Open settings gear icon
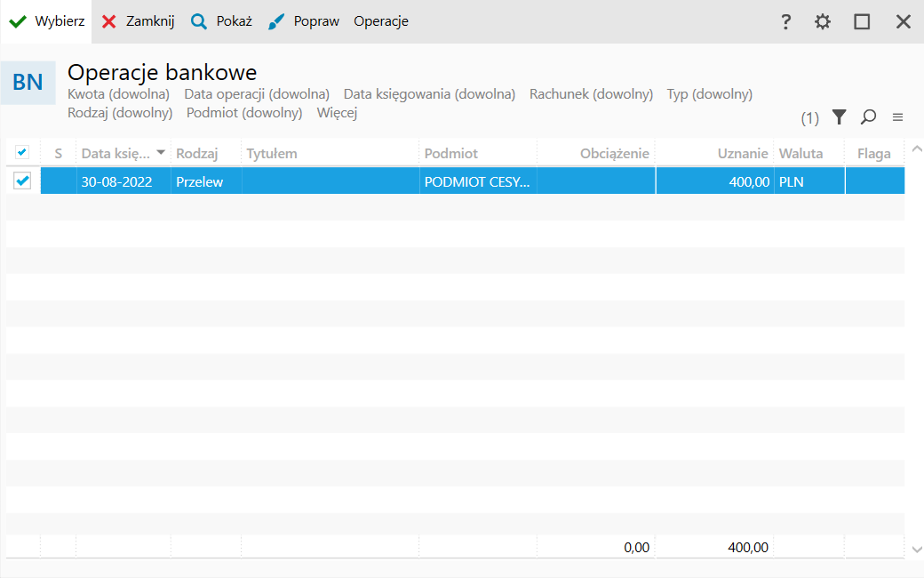Viewport: 924px width, 578px height. (823, 22)
